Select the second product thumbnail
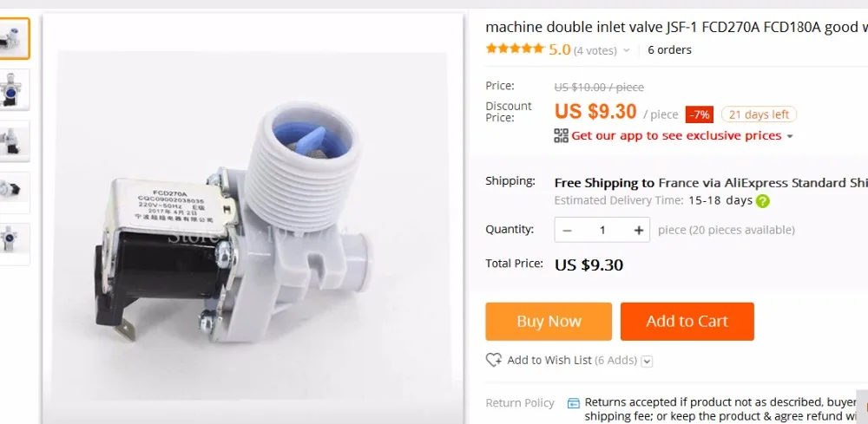The width and height of the screenshot is (868, 424). [14, 89]
